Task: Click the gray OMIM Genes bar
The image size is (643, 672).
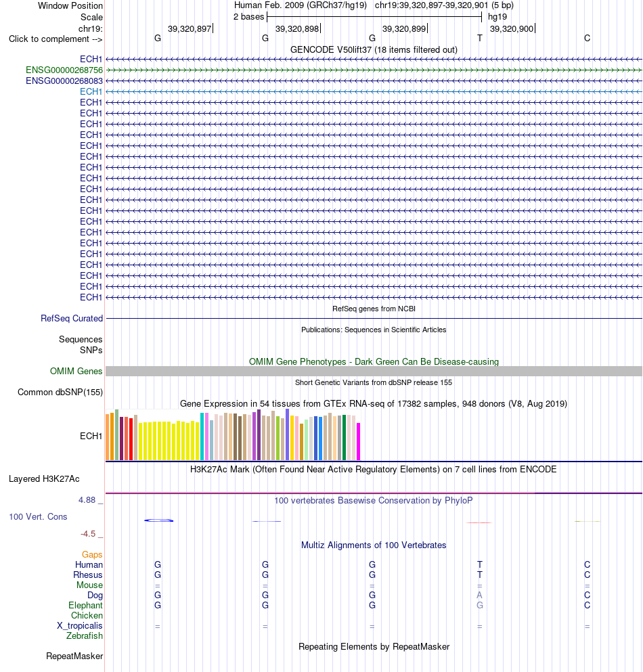Action: click(x=374, y=371)
